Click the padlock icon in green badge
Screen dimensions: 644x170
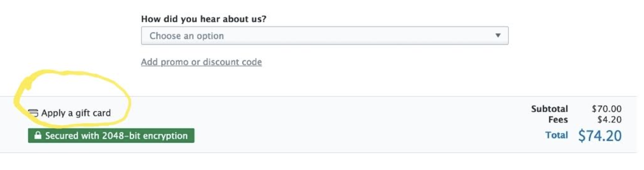point(38,136)
